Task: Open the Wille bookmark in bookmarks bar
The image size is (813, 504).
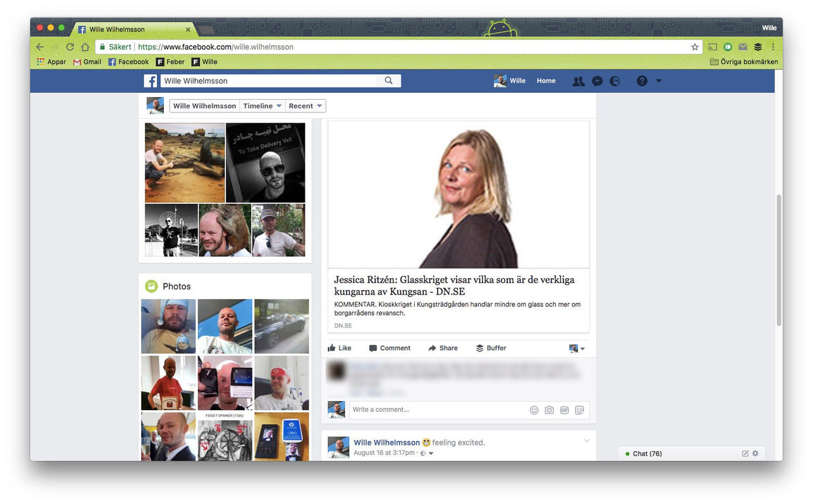Action: [205, 62]
